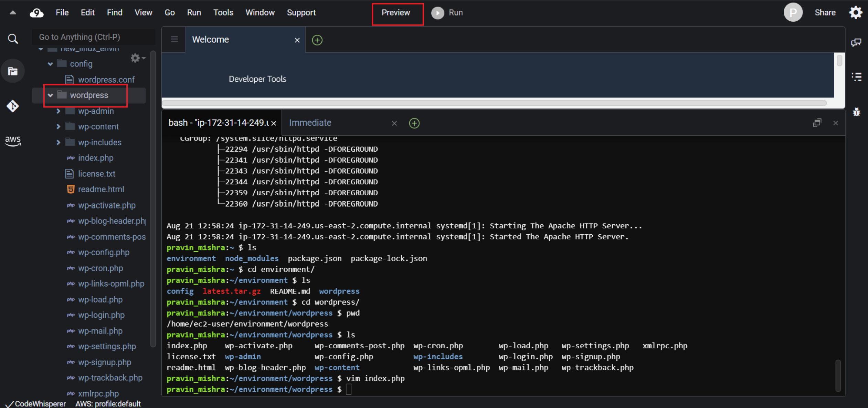The image size is (868, 410).
Task: Add a new editor tab with plus icon
Action: click(x=317, y=40)
